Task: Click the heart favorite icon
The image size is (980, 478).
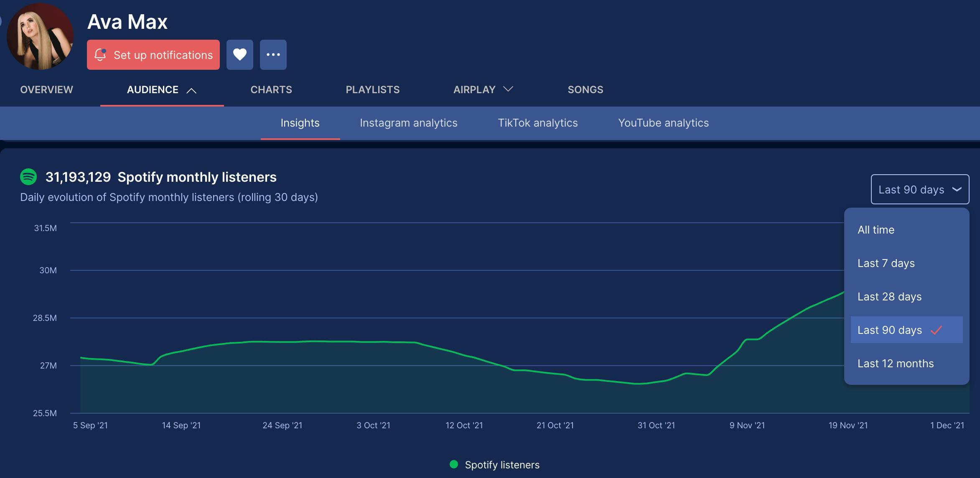Action: pos(239,55)
